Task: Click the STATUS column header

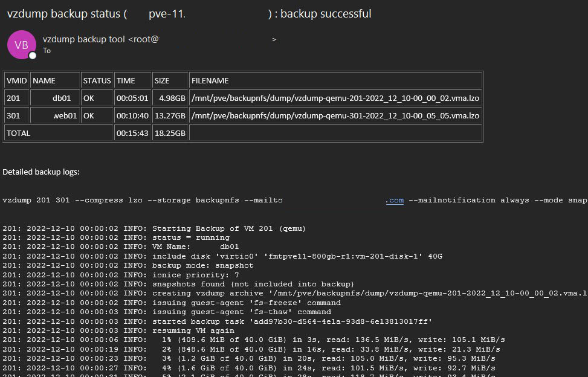Action: [97, 80]
